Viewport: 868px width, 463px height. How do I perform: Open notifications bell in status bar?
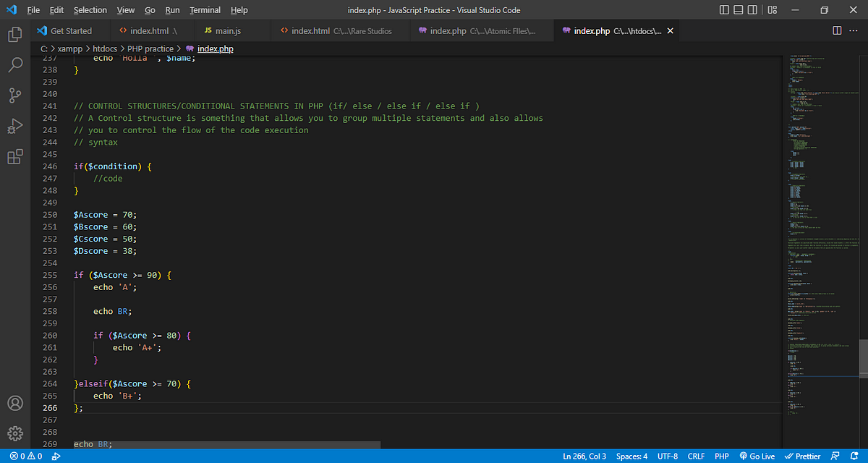pyautogui.click(x=854, y=456)
